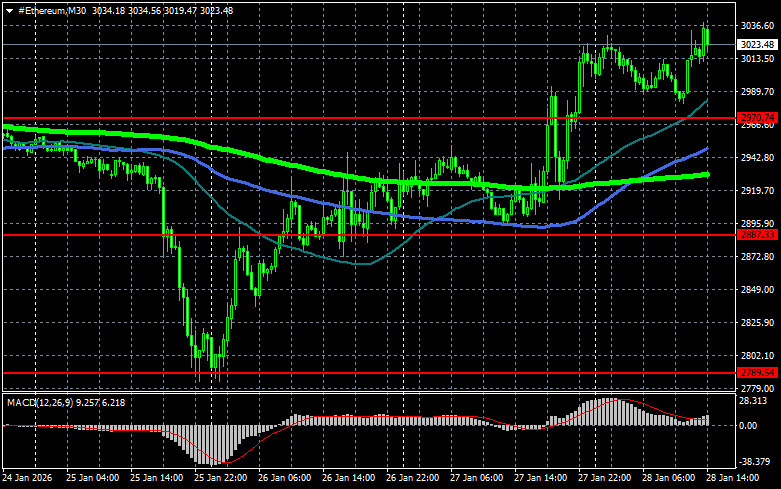This screenshot has width=781, height=489.
Task: Click the tallest MACD histogram bars peak
Action: point(606,403)
